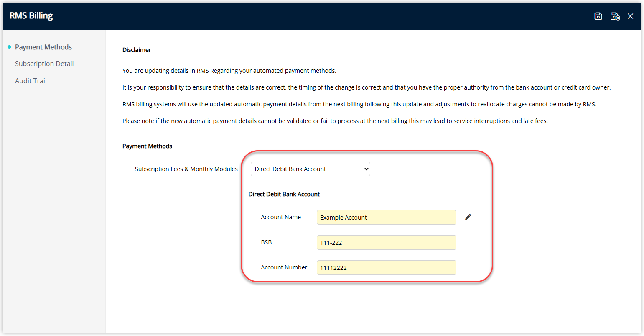
Task: Click the line beginning 'RMS billing systems will use'
Action: [x=359, y=104]
